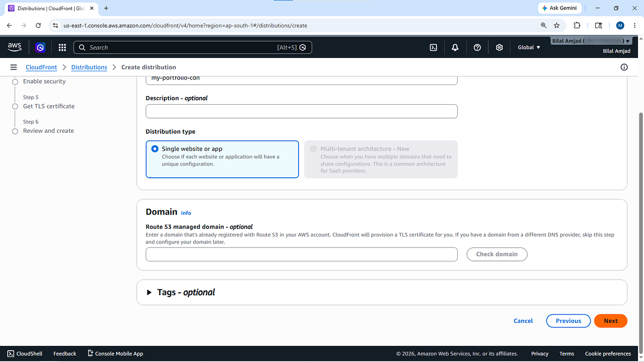This screenshot has height=362, width=644.
Task: Open a new browser tab with plus
Action: tap(106, 8)
